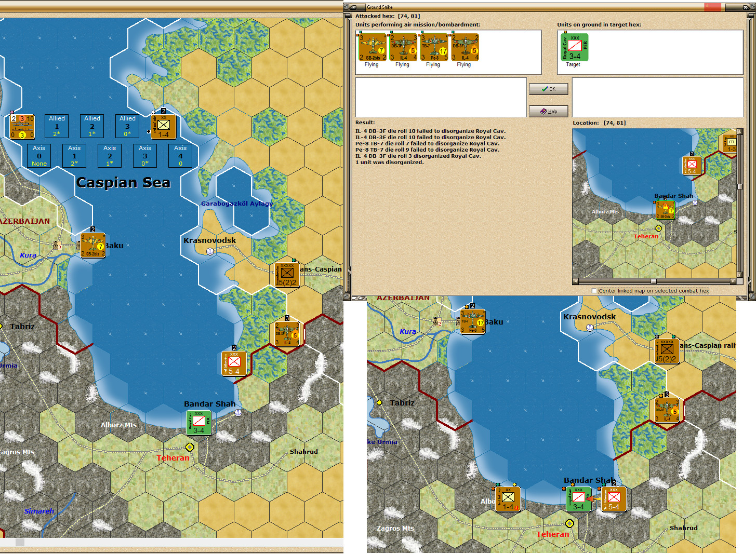Enable Center linked map on selected combat hex
This screenshot has width=756, height=554.
(594, 291)
